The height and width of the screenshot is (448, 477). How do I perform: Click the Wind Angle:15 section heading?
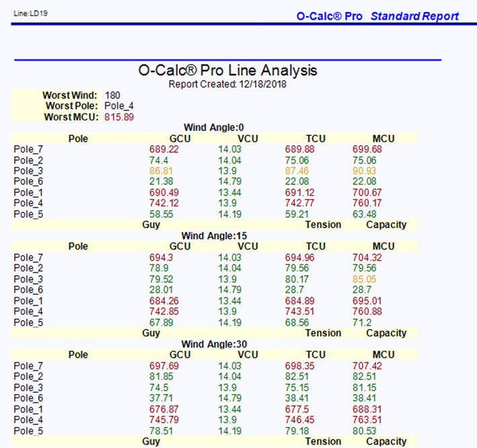coord(214,235)
